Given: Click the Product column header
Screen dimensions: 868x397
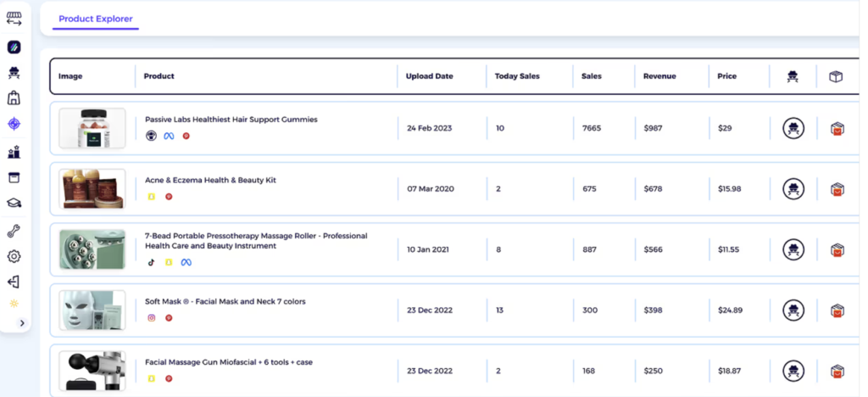Looking at the screenshot, I should coord(159,76).
